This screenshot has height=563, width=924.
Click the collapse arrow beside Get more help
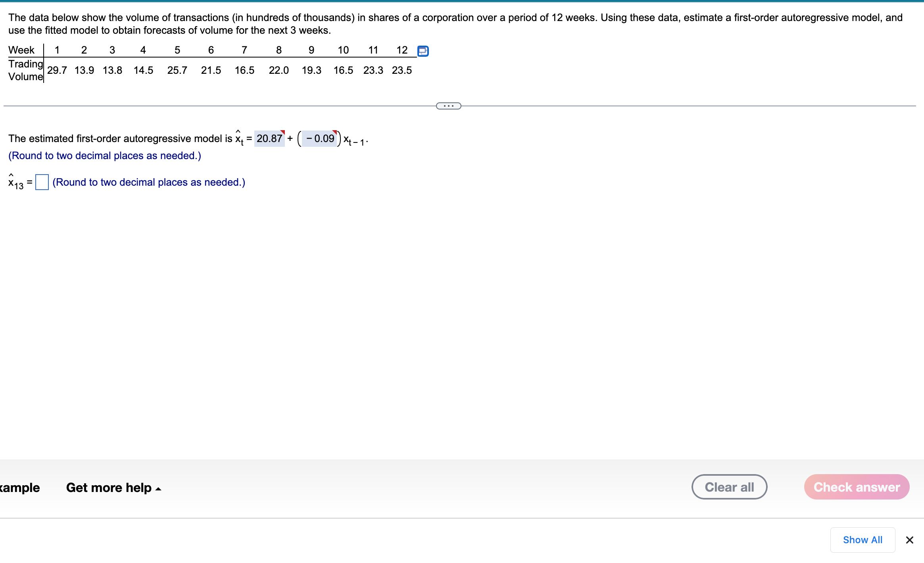coord(158,488)
